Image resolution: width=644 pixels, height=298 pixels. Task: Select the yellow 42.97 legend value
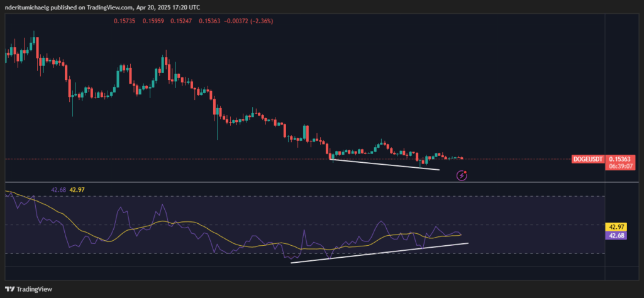(x=79, y=189)
